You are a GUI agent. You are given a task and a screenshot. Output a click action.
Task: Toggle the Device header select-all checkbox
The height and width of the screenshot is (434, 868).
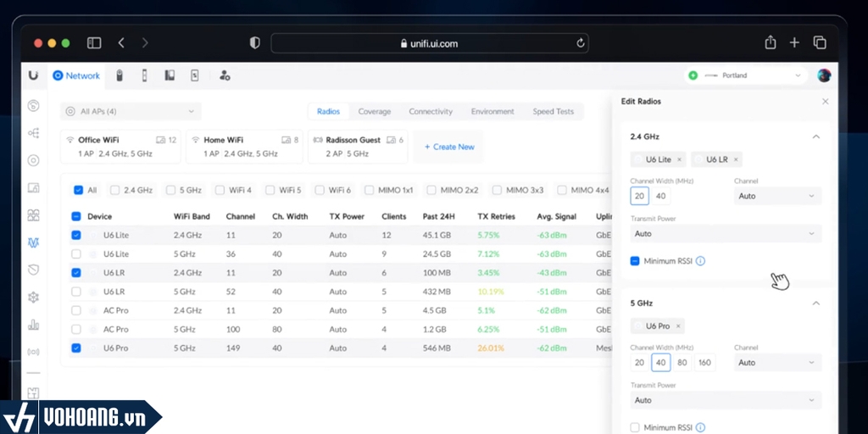76,216
